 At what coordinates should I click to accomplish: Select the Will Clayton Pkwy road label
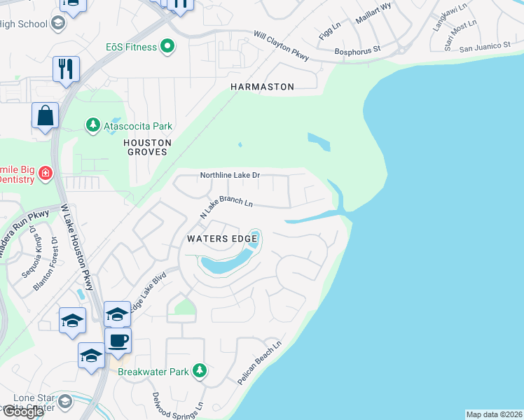coord(282,45)
